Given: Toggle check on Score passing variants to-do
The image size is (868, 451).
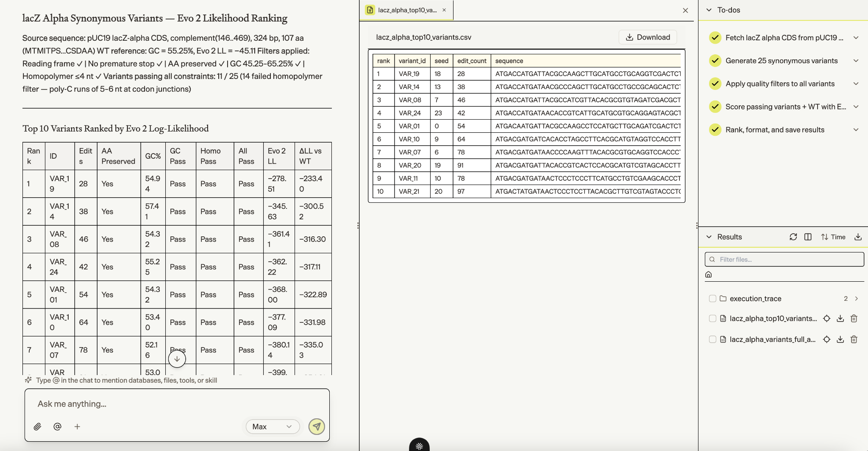Looking at the screenshot, I should [715, 106].
